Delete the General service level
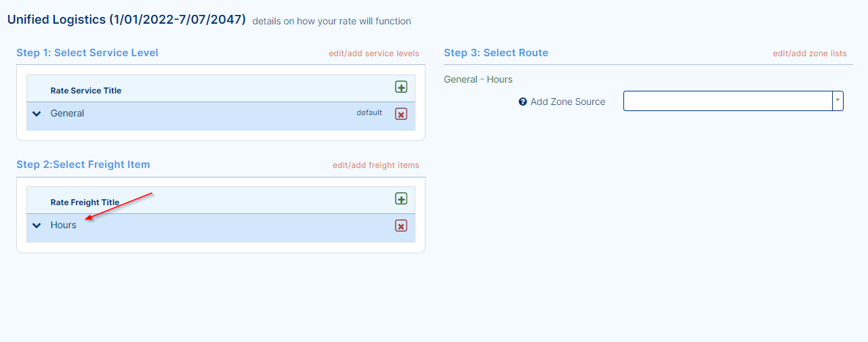This screenshot has width=868, height=342. click(x=401, y=114)
